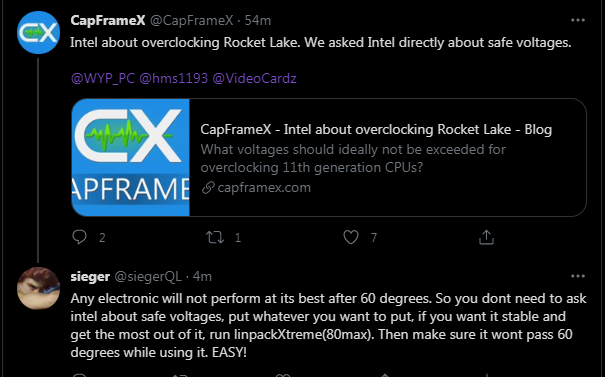Open sieger's reply text about 60 degrees

pos(328,325)
